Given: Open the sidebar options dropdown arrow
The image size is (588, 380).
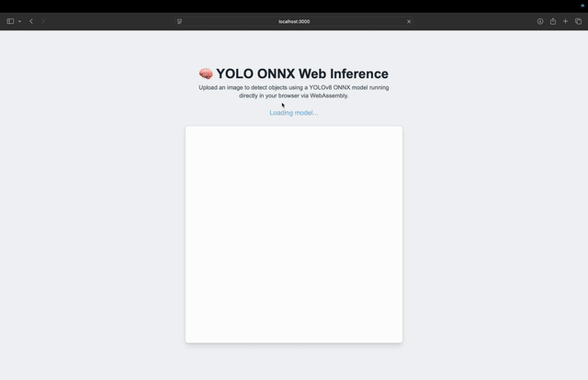Looking at the screenshot, I should point(19,21).
